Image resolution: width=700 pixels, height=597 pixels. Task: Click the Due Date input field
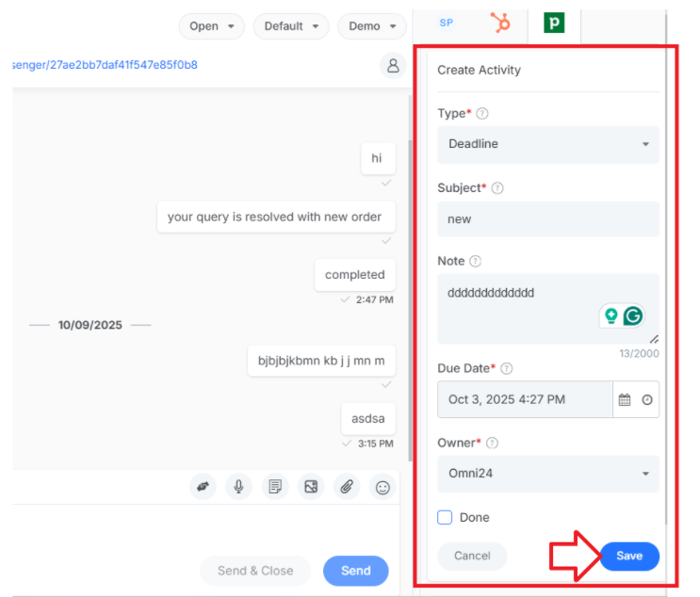coord(525,399)
